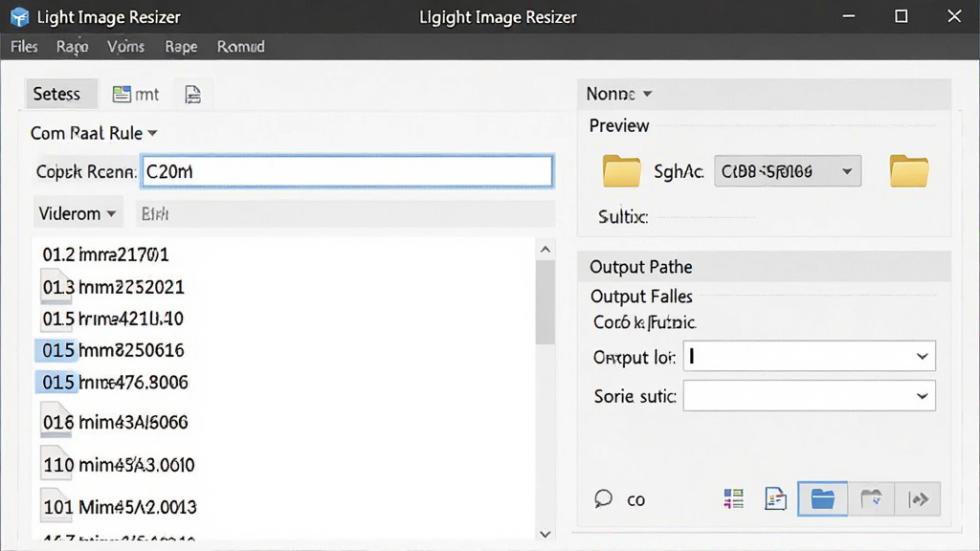Click the speech bubble comment icon
980x551 pixels.
coord(603,498)
